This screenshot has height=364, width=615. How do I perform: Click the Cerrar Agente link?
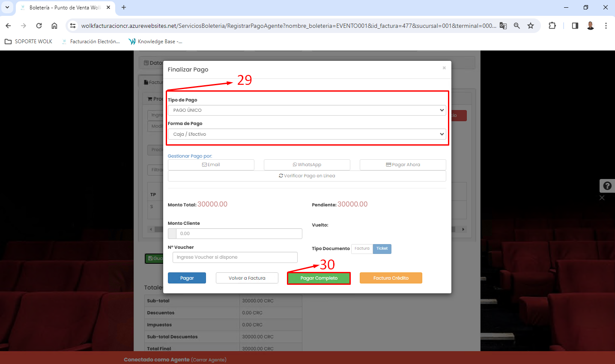pos(209,360)
